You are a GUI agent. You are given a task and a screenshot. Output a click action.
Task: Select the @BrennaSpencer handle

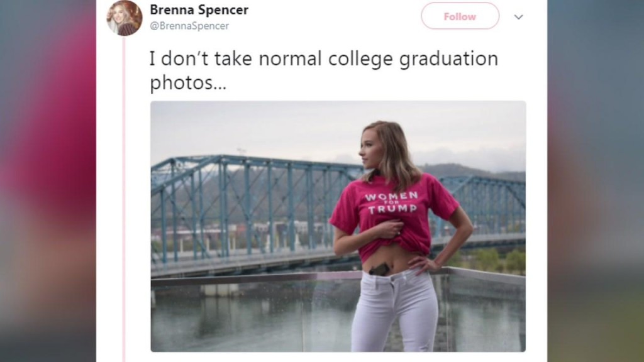[189, 26]
